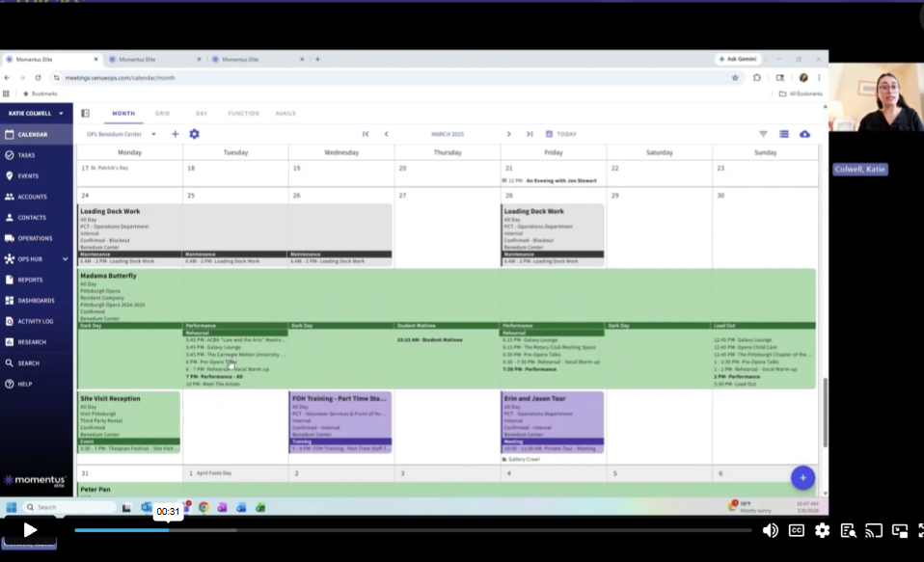
Task: Click the blue floating add button
Action: (x=802, y=478)
